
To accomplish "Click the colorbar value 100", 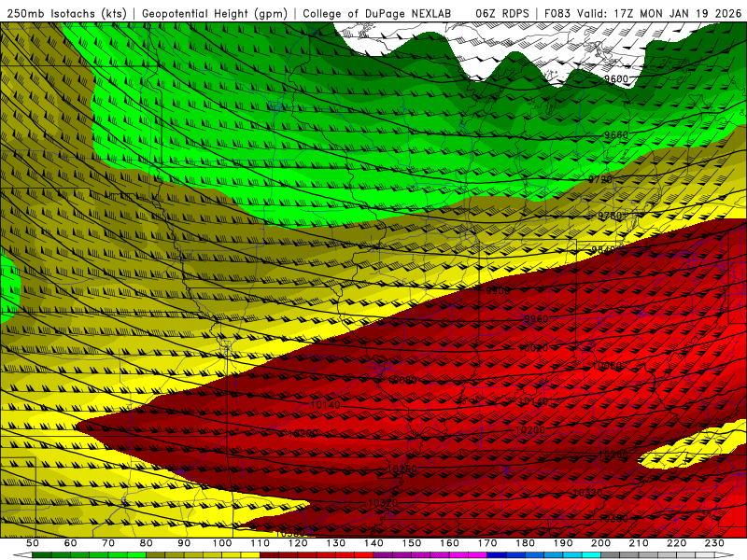I will tap(222, 543).
